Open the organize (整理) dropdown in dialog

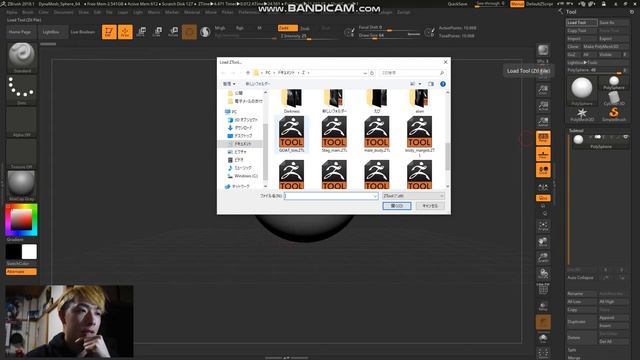[x=229, y=84]
